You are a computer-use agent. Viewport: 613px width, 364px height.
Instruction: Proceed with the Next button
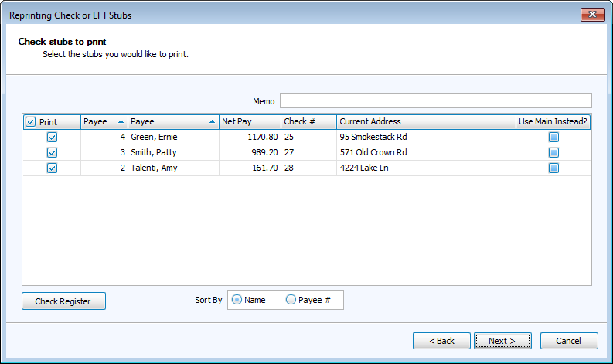point(502,341)
